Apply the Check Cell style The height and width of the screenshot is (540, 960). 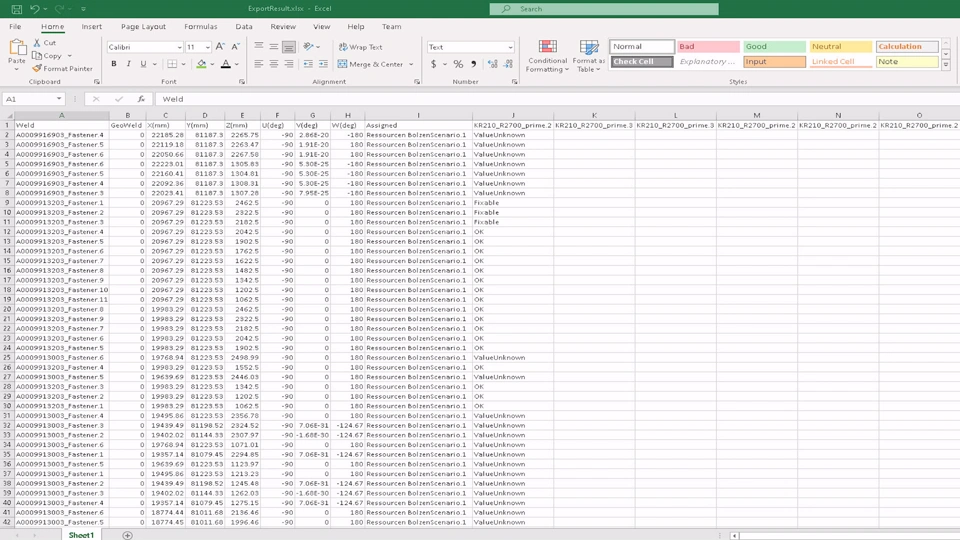click(642, 61)
